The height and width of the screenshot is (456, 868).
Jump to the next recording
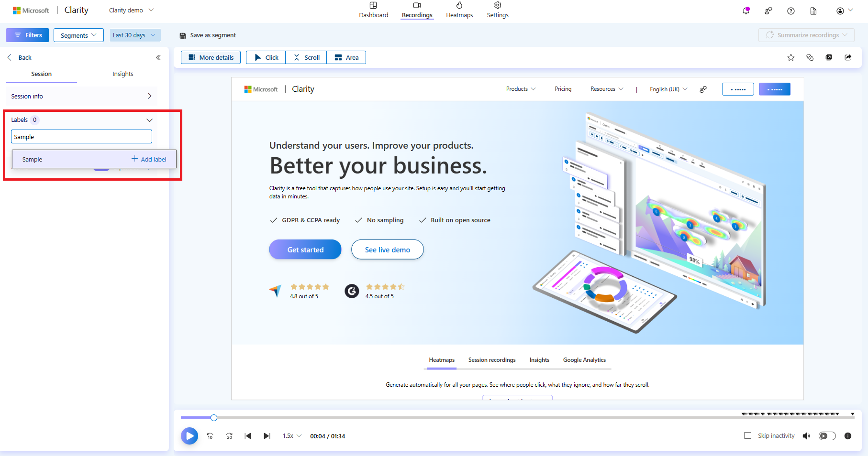click(x=267, y=436)
